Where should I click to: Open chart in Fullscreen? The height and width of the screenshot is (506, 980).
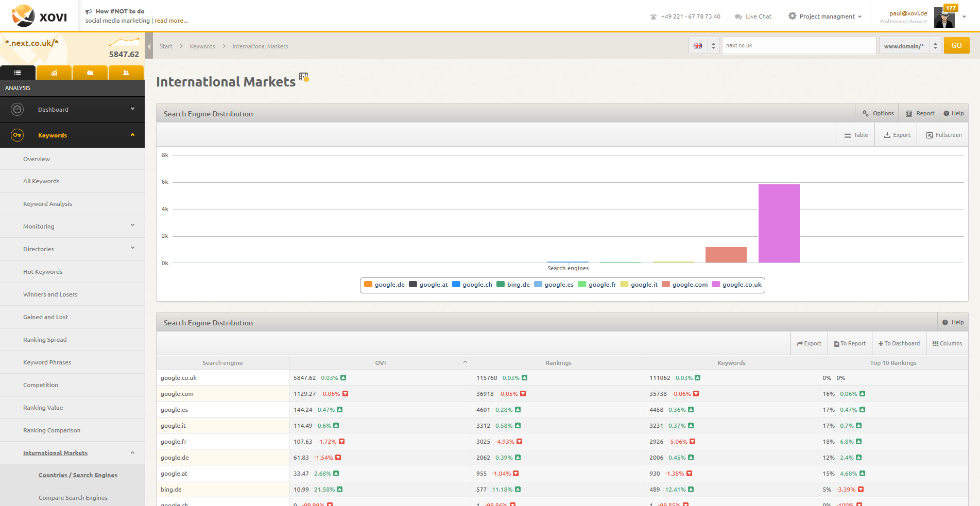tap(943, 135)
